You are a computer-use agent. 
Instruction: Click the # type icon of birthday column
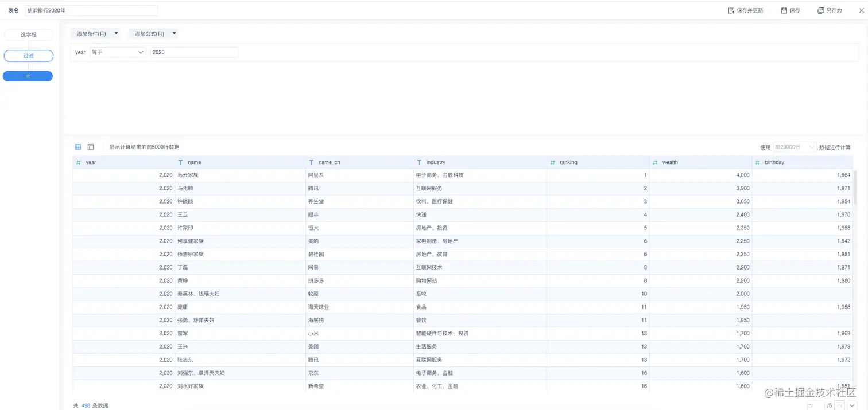758,162
